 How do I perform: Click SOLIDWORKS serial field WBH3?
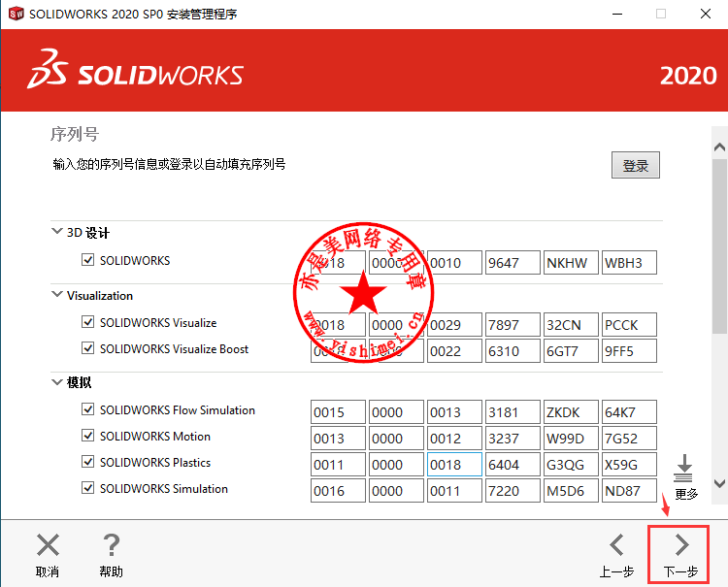(x=630, y=263)
